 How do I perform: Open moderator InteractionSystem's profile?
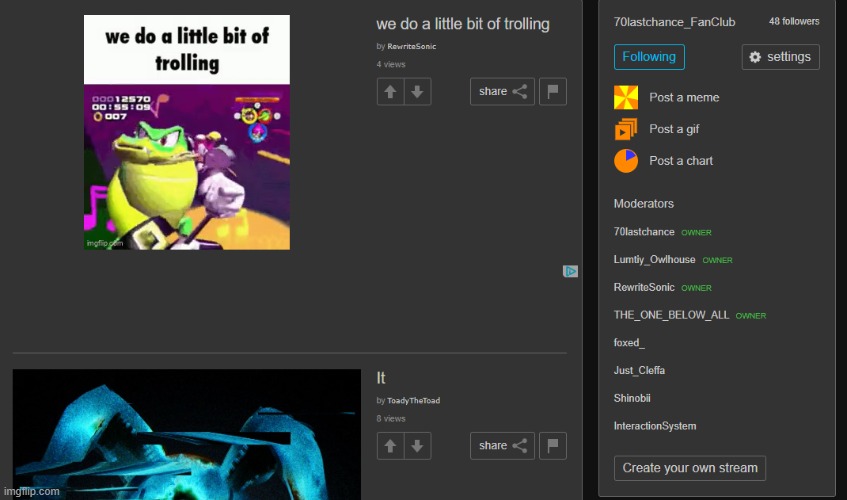coord(655,426)
